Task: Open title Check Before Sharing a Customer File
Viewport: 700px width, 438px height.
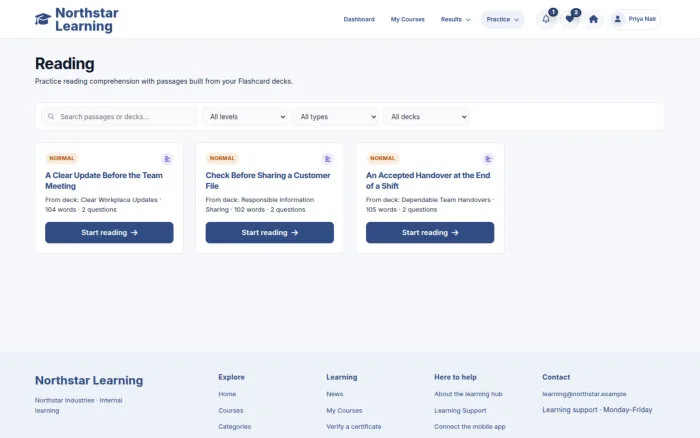Action: point(268,180)
